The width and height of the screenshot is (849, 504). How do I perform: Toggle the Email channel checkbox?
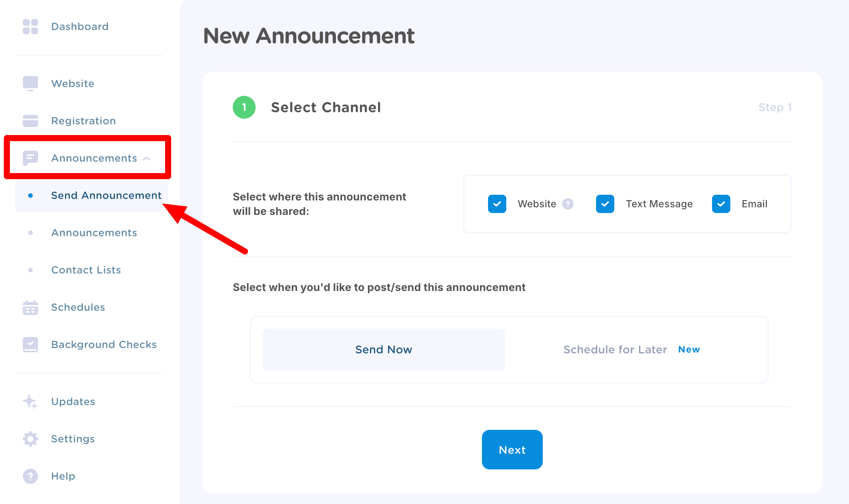tap(721, 204)
